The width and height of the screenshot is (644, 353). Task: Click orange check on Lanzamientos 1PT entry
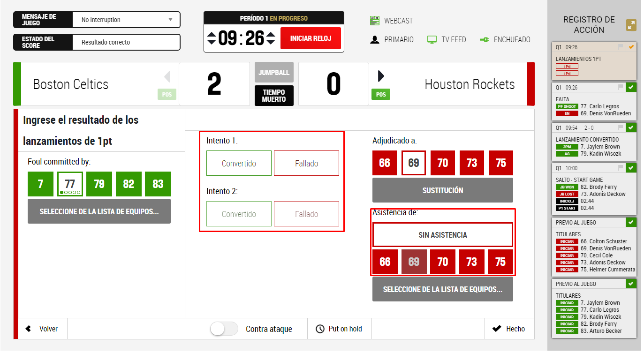(x=631, y=47)
